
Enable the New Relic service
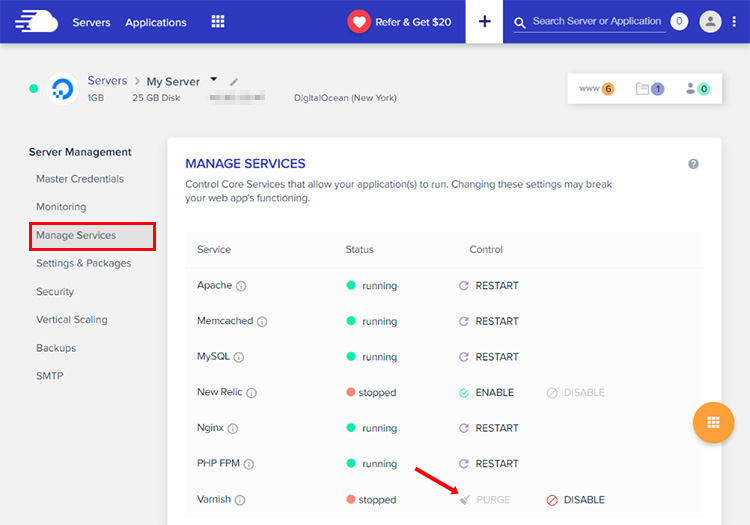[x=486, y=393]
